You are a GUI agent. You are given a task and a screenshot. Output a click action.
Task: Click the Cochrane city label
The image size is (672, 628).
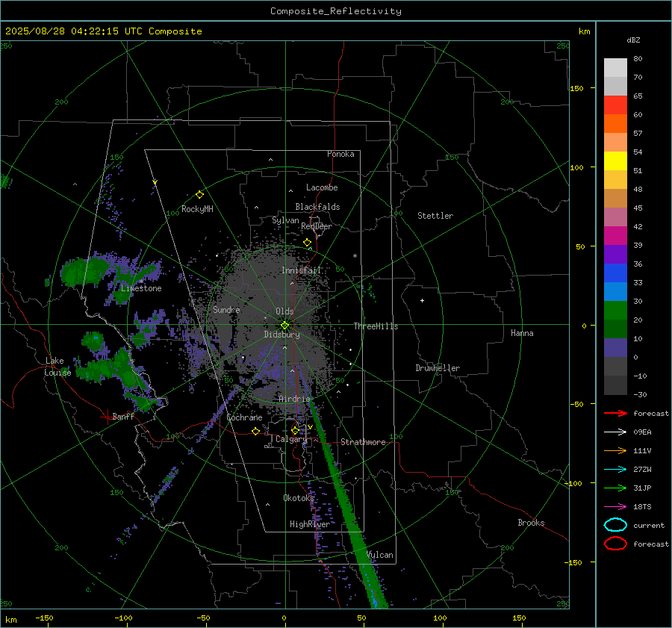coord(244,417)
